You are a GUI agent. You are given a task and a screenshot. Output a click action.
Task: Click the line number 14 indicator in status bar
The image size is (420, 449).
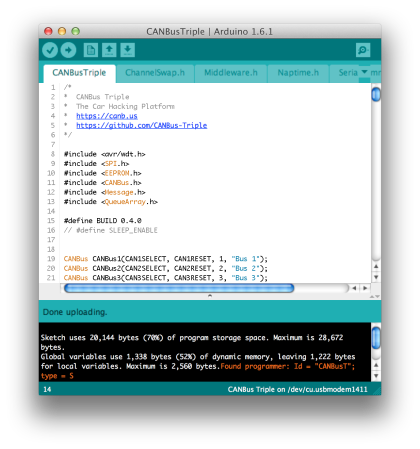[x=47, y=389]
